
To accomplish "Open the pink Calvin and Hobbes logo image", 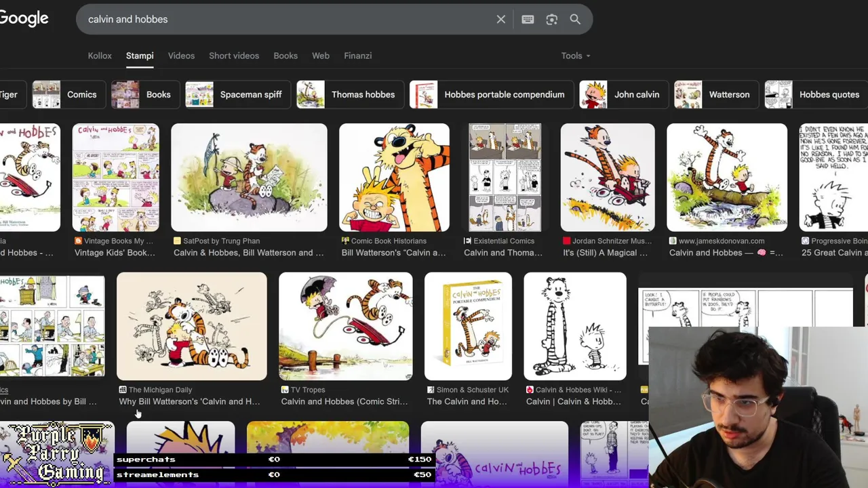I will (494, 453).
